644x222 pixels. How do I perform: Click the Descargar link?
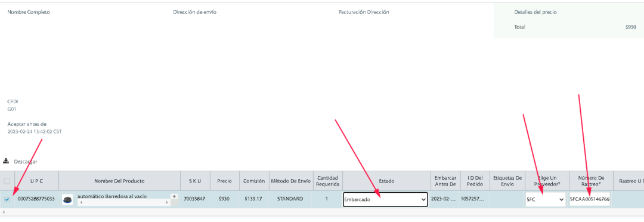(x=26, y=162)
